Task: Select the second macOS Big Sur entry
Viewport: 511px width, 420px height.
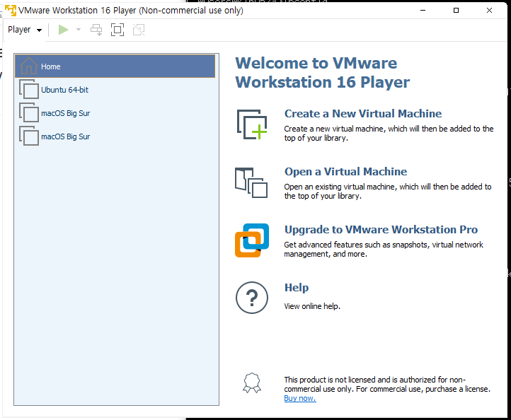Action: pyautogui.click(x=115, y=136)
